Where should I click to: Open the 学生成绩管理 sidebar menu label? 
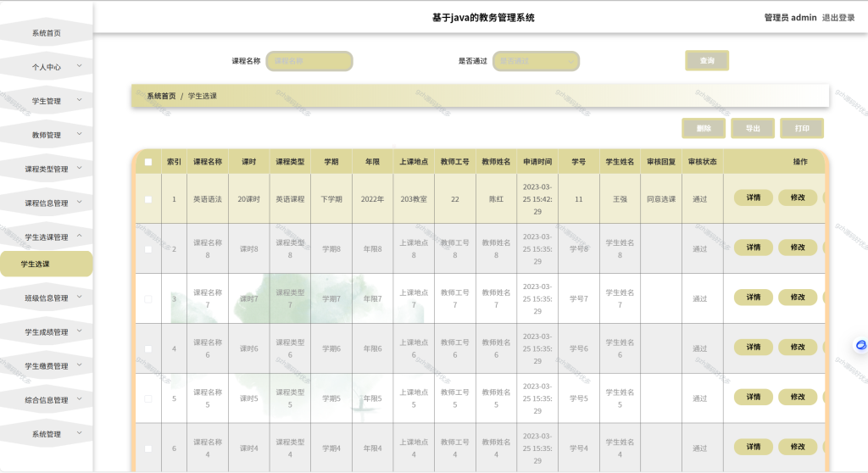click(47, 332)
